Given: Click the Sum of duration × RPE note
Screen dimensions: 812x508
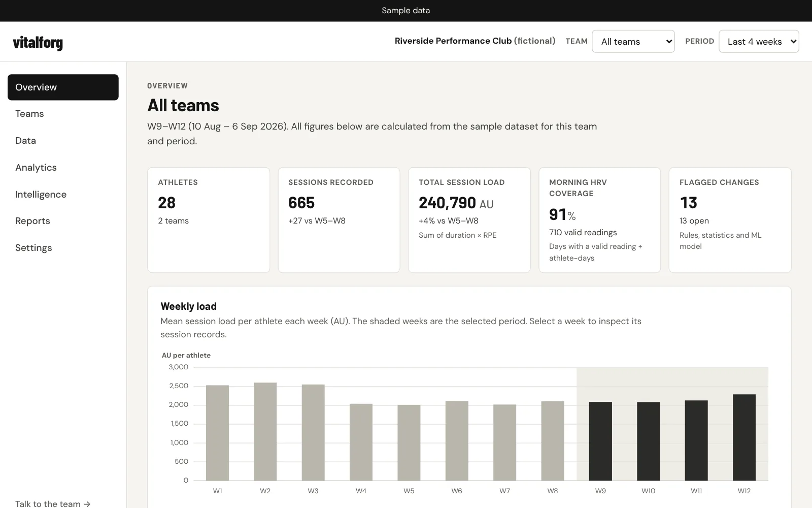Looking at the screenshot, I should tap(458, 235).
